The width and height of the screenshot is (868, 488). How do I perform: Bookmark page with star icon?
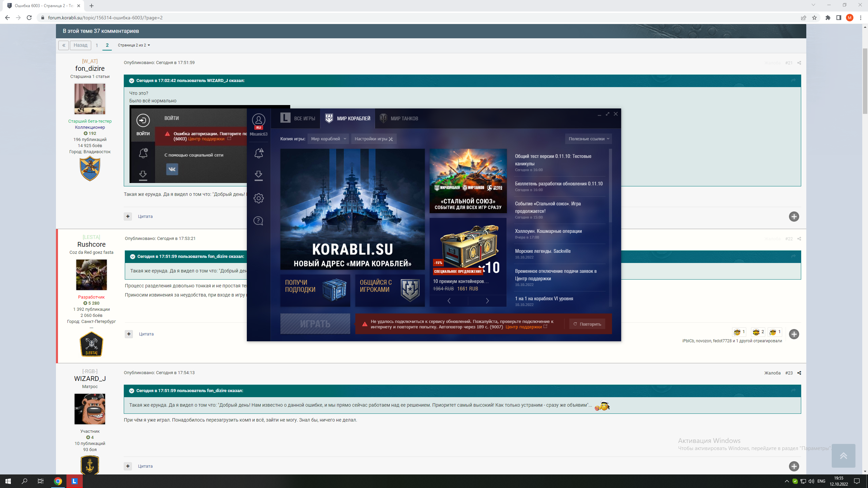click(814, 18)
